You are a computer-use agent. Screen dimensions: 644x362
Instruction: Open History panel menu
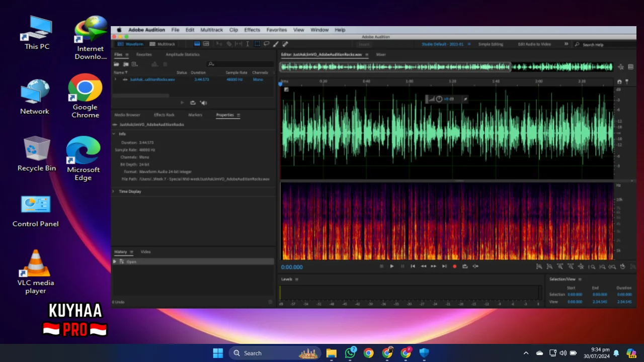(131, 252)
